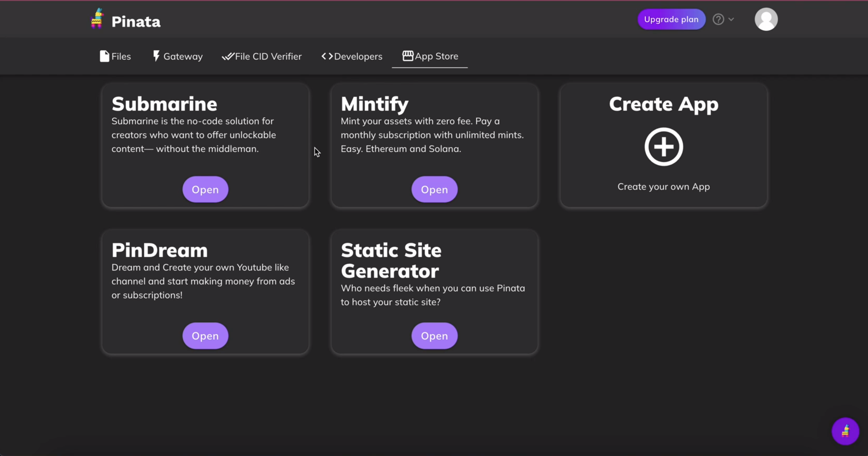This screenshot has height=456, width=868.
Task: Select the App Store tab
Action: coord(430,56)
